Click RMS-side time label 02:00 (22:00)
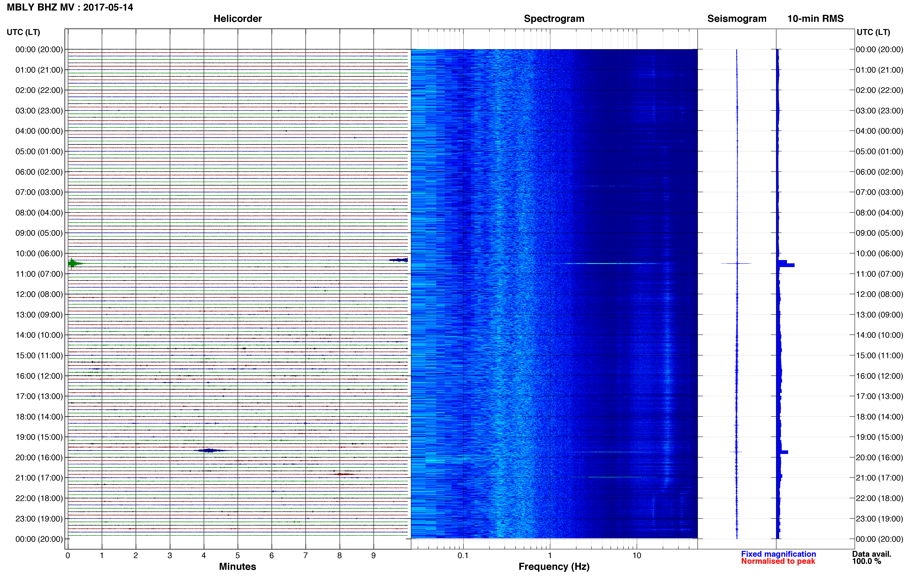This screenshot has width=924, height=578. 879,90
